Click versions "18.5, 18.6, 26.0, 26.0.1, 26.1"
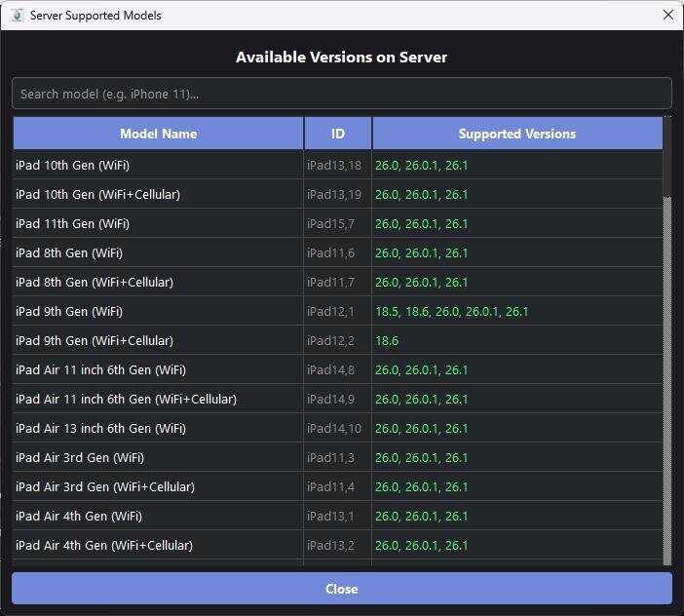The image size is (684, 616). (x=451, y=312)
